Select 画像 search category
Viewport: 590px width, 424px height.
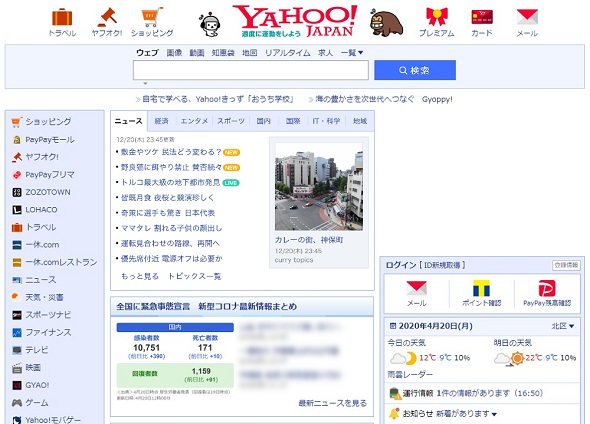(x=174, y=53)
